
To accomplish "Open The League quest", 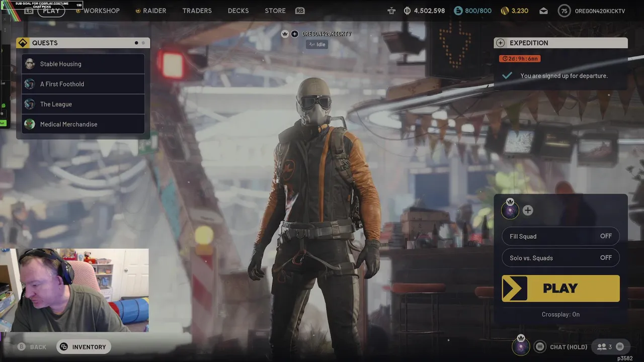I will click(x=83, y=104).
